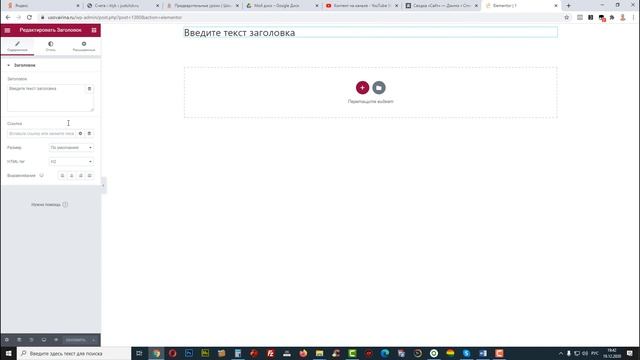Click the Windows taskbar search box

click(x=74, y=353)
